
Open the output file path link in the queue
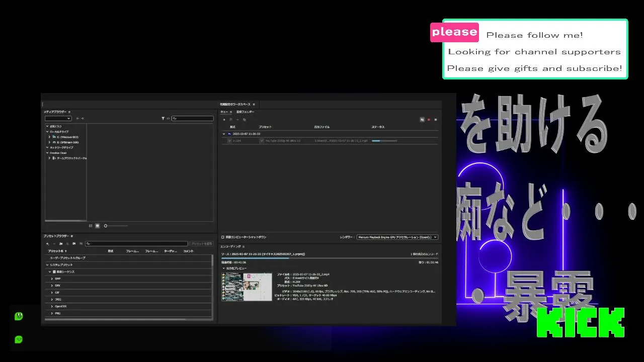click(x=341, y=141)
